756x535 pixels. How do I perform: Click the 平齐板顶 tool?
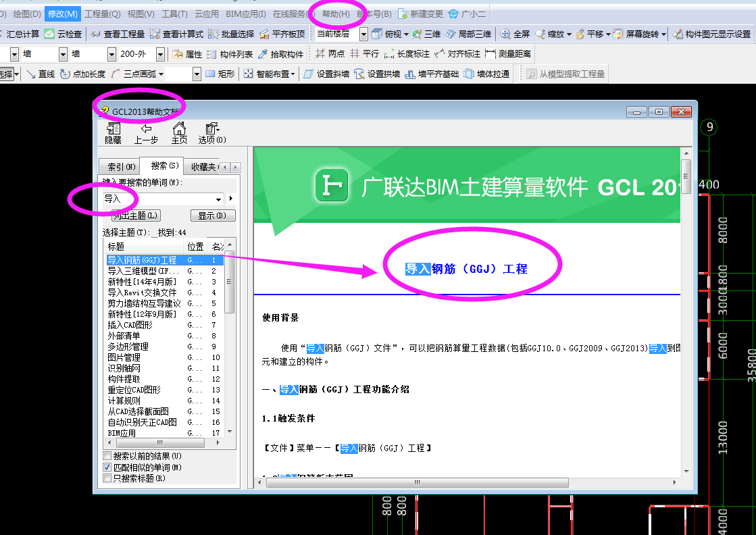[x=282, y=34]
